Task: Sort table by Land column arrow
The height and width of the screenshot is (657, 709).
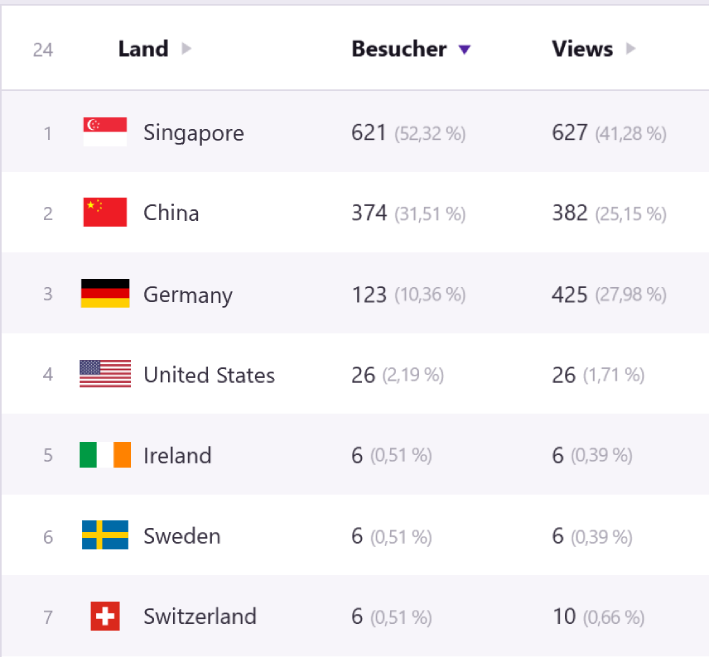Action: pos(186,48)
